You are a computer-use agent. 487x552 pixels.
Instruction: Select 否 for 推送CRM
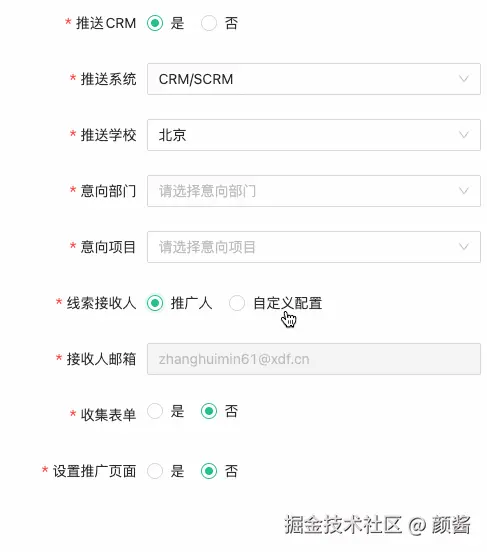point(209,23)
